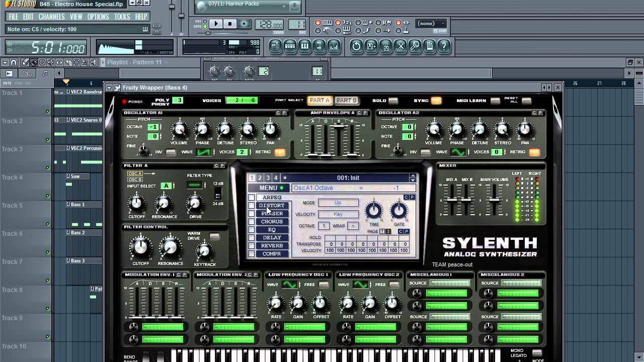
Task: Click the typing keyboard to piano icon
Action: [x=328, y=23]
